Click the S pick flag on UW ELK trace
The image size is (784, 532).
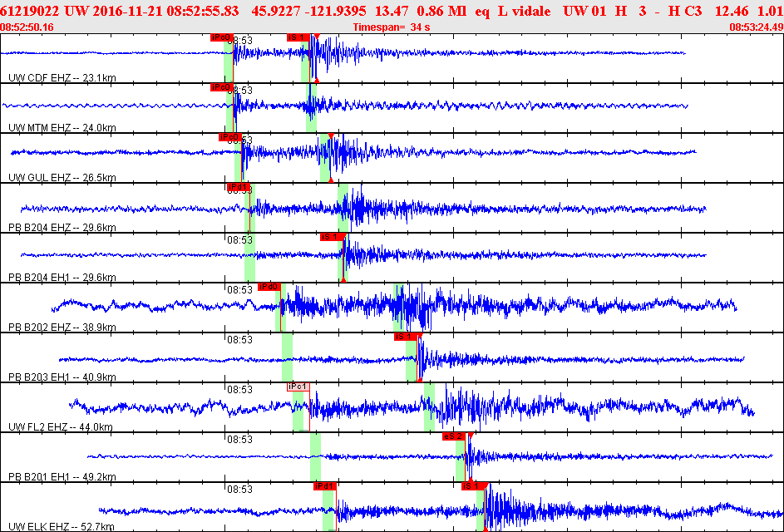(x=472, y=486)
